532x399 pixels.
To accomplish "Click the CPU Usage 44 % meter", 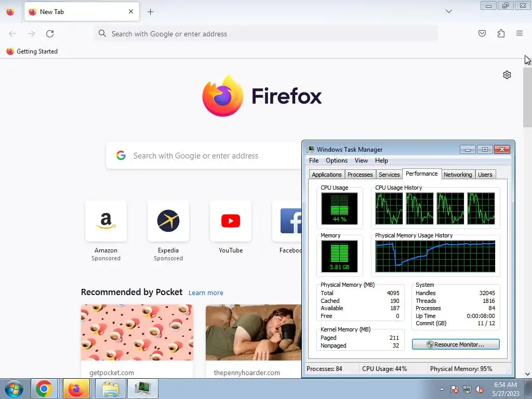I will click(339, 209).
